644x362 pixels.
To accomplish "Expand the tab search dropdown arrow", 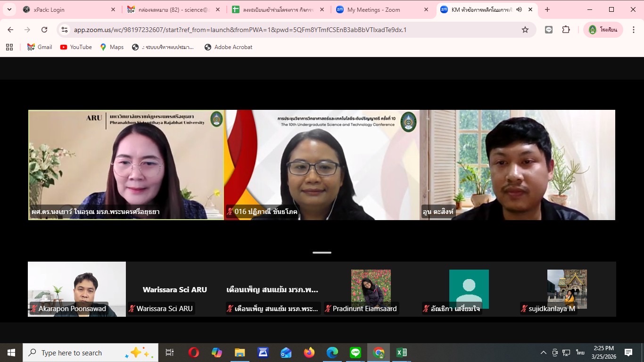I will [9, 9].
